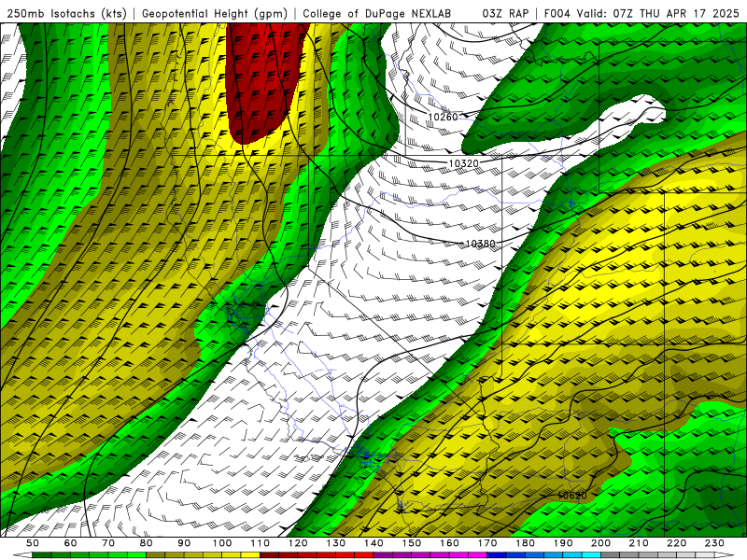
Task: Click the 130 value on the color scale
Action: coord(336,543)
